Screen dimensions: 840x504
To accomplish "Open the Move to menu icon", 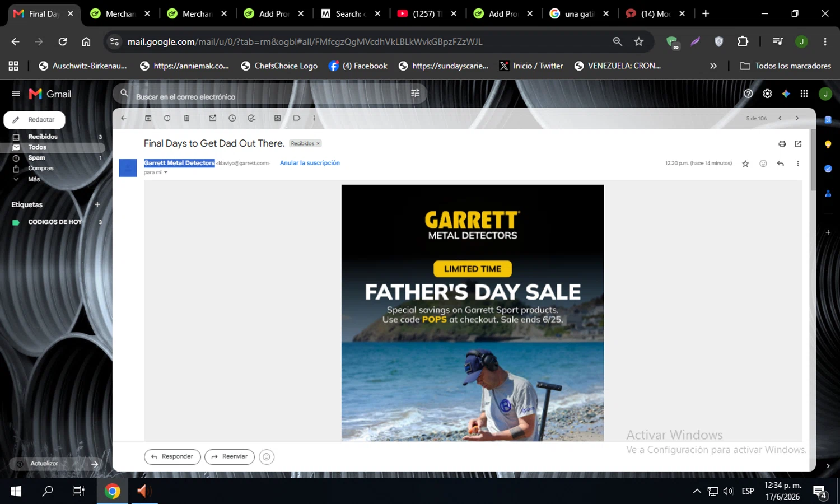I will tap(277, 118).
